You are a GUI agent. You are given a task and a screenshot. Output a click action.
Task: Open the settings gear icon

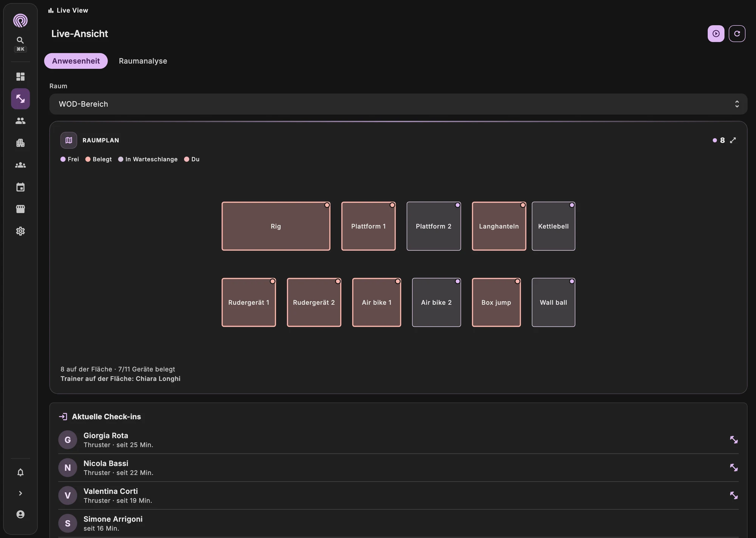point(20,231)
